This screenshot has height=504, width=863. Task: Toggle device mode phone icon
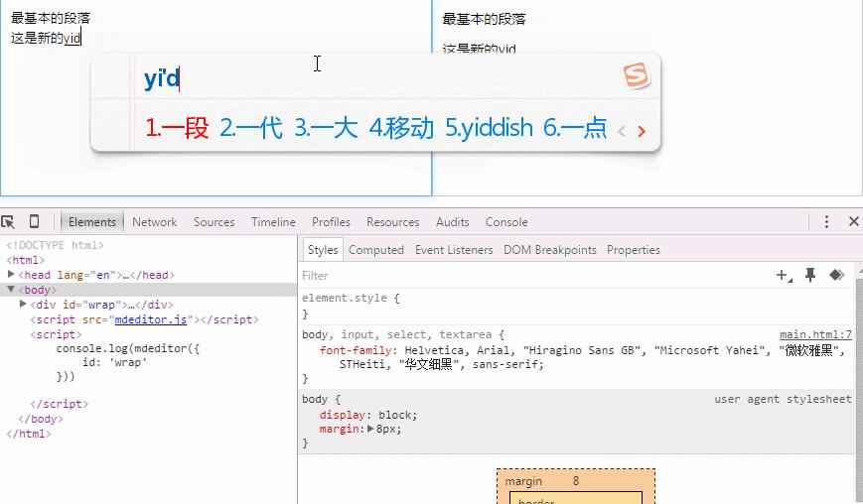pyautogui.click(x=34, y=221)
